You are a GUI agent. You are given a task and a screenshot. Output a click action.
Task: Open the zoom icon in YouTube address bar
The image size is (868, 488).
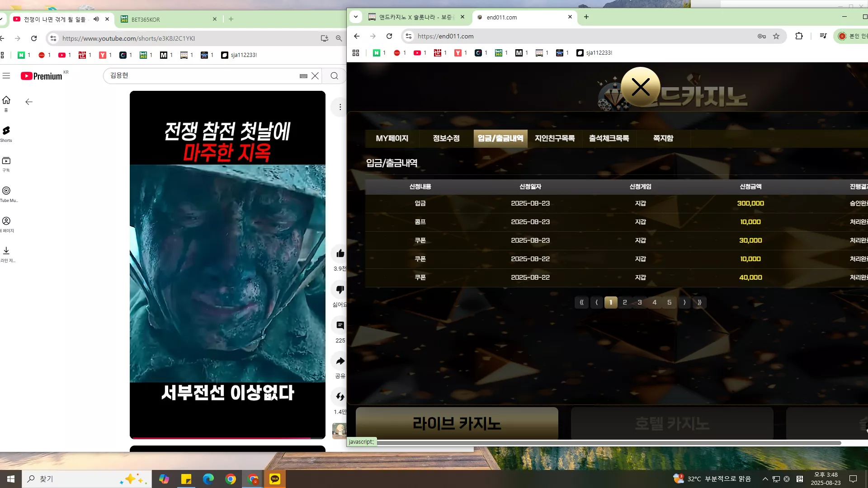[339, 38]
